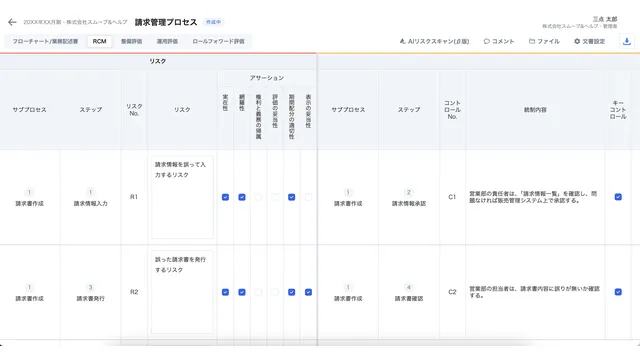Select risk number R2 cell
This screenshot has height=360, width=640.
click(x=134, y=292)
